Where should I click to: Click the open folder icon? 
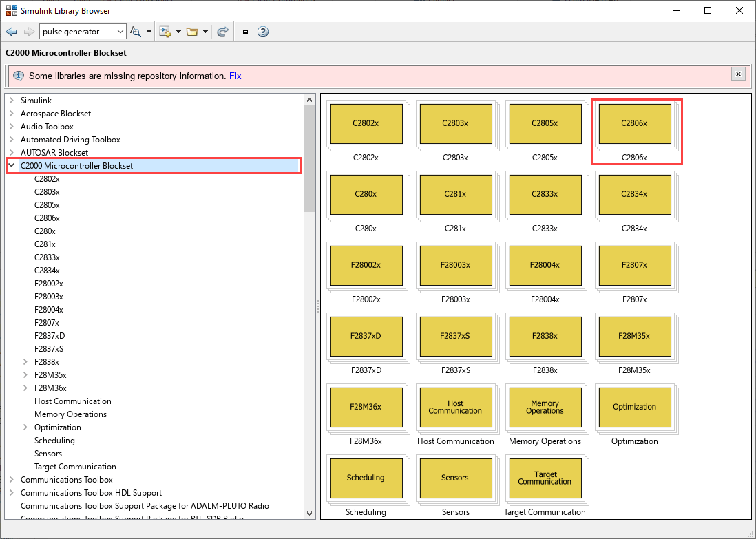(192, 32)
